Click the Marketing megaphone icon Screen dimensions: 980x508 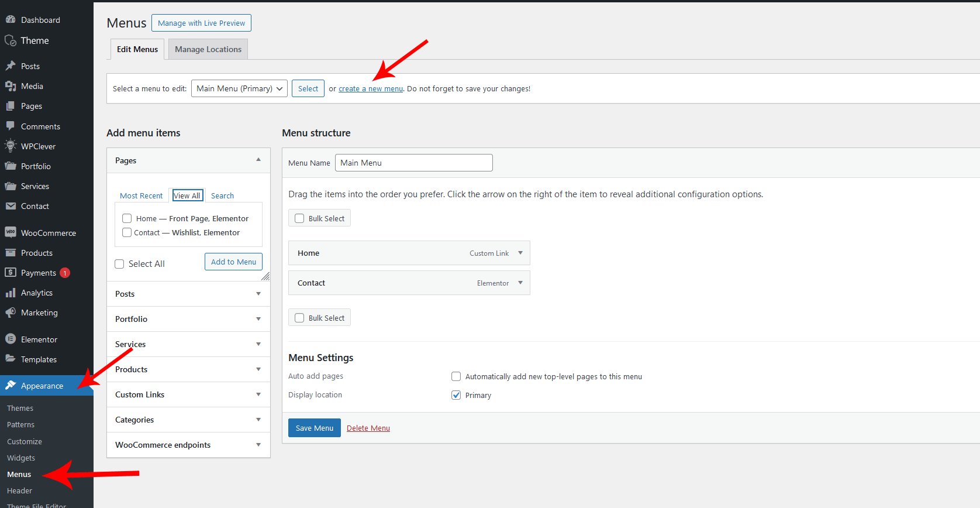(11, 313)
